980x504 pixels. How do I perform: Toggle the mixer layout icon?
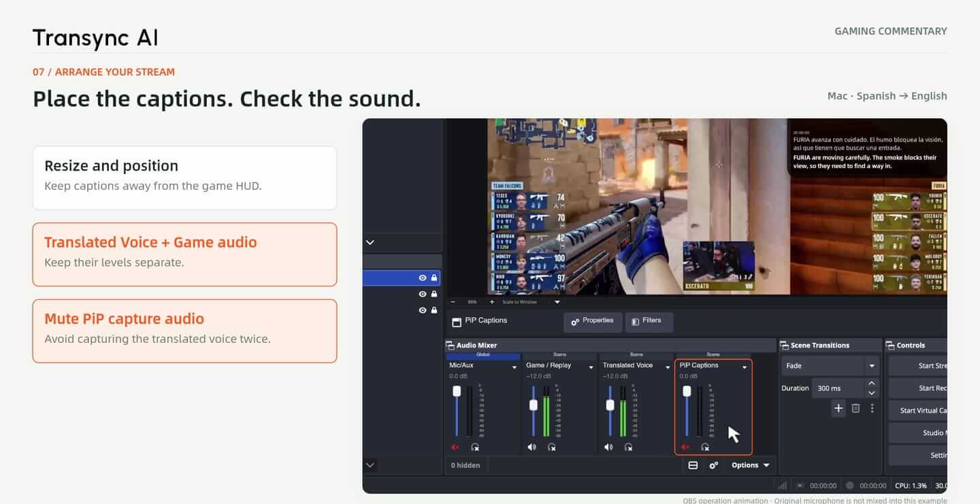(693, 465)
